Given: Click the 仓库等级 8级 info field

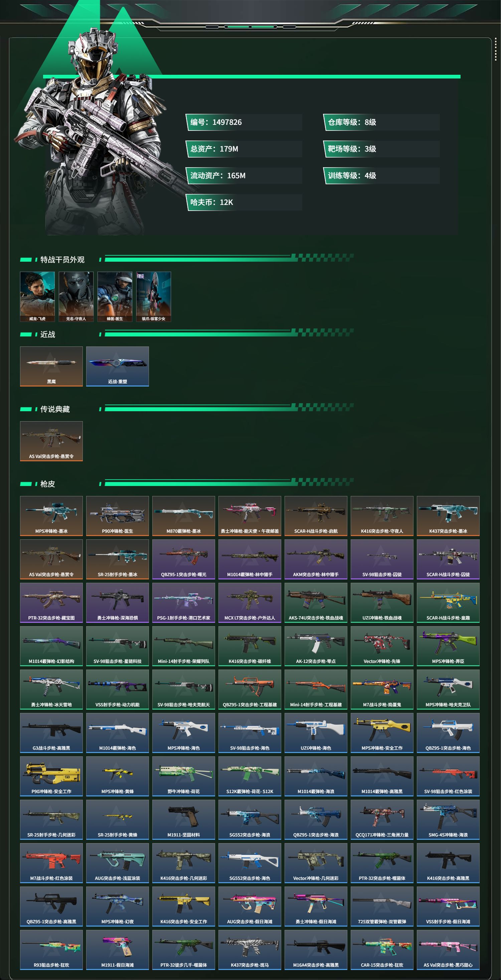Looking at the screenshot, I should (381, 122).
